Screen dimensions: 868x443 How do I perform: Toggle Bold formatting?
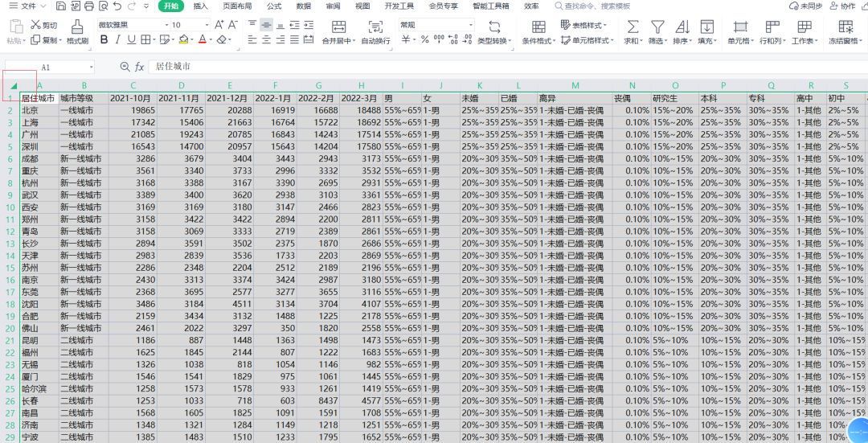coord(104,39)
